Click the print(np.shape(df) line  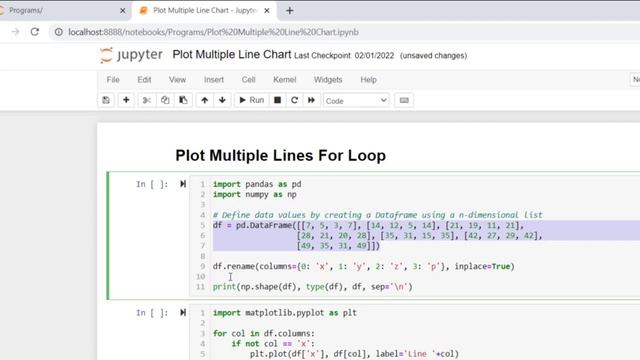coord(312,287)
